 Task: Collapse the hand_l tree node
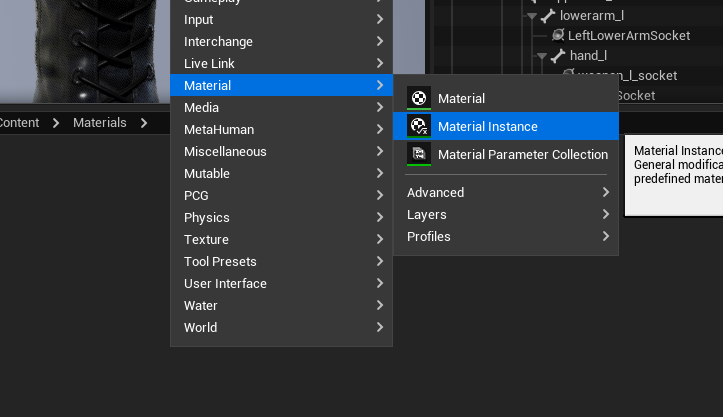[542, 56]
